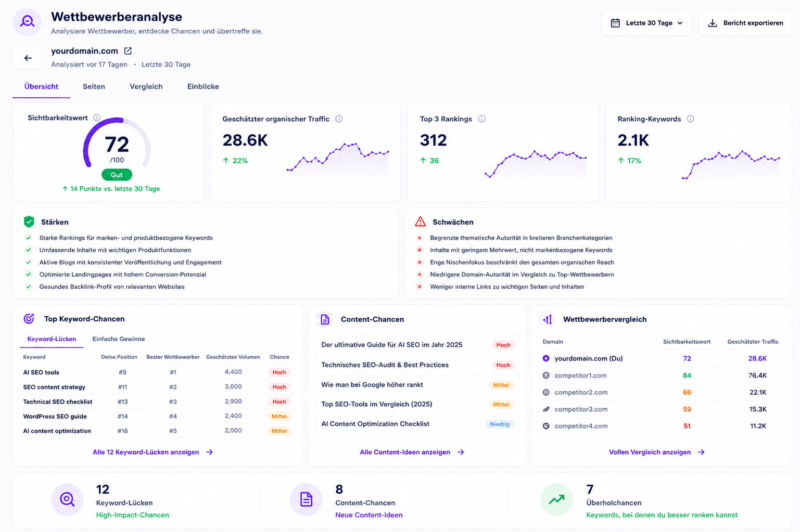Go back using the left arrow button
Image resolution: width=800 pixels, height=532 pixels.
28,58
